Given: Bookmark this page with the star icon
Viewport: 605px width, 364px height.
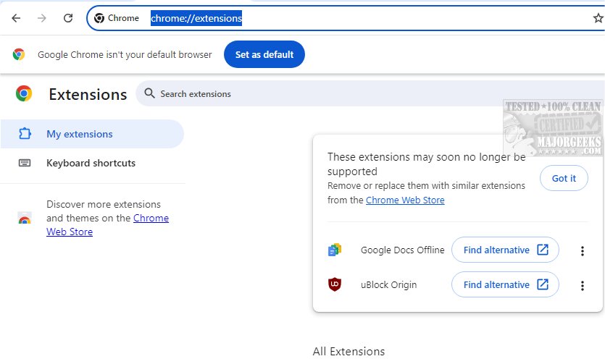Looking at the screenshot, I should click(598, 18).
